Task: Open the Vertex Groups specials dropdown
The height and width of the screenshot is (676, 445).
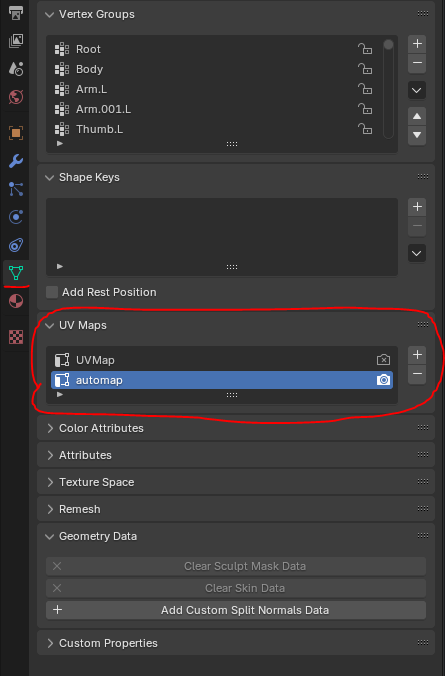Action: [x=417, y=90]
